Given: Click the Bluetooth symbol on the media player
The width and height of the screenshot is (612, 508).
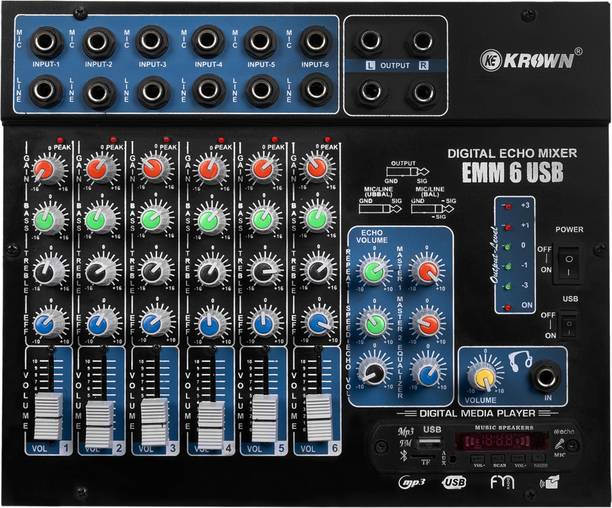Looking at the screenshot, I should tap(404, 455).
